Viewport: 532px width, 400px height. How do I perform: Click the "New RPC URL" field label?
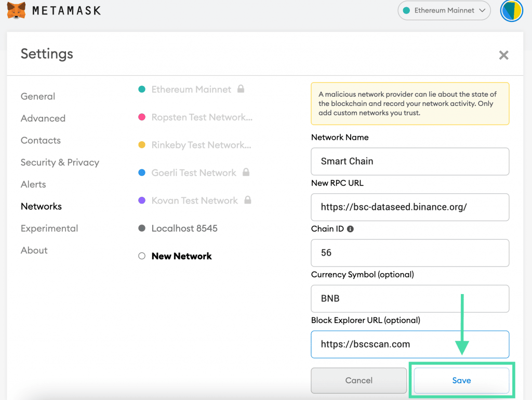point(337,183)
